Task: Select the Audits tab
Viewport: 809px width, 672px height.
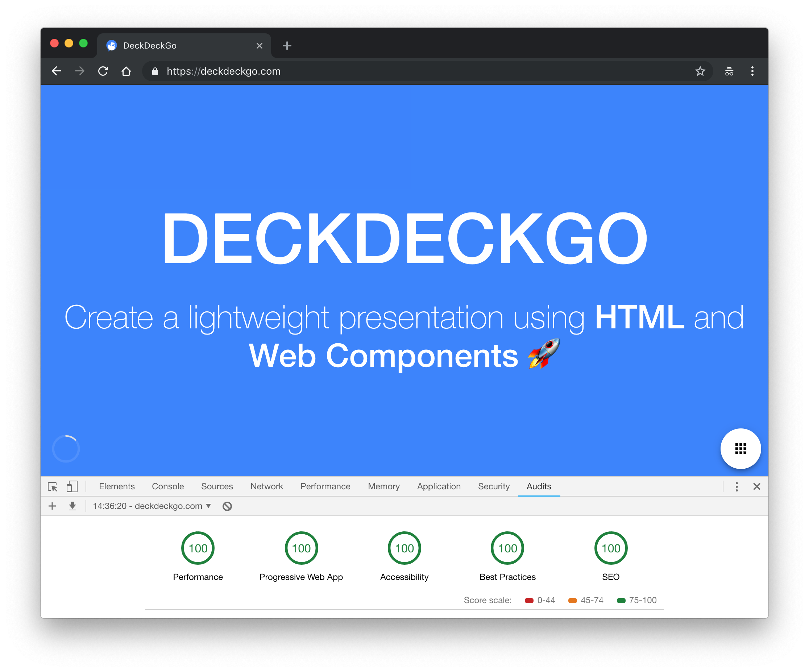Action: [539, 487]
